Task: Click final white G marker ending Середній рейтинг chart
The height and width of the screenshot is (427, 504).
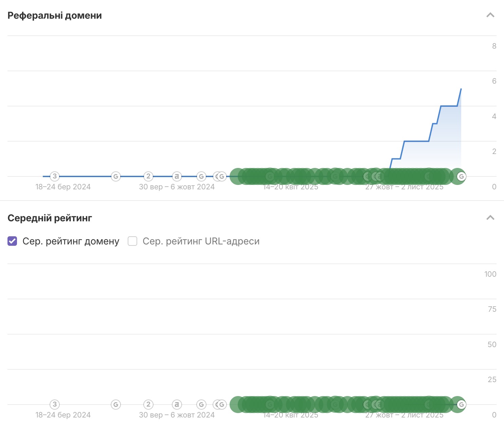Action: click(461, 404)
